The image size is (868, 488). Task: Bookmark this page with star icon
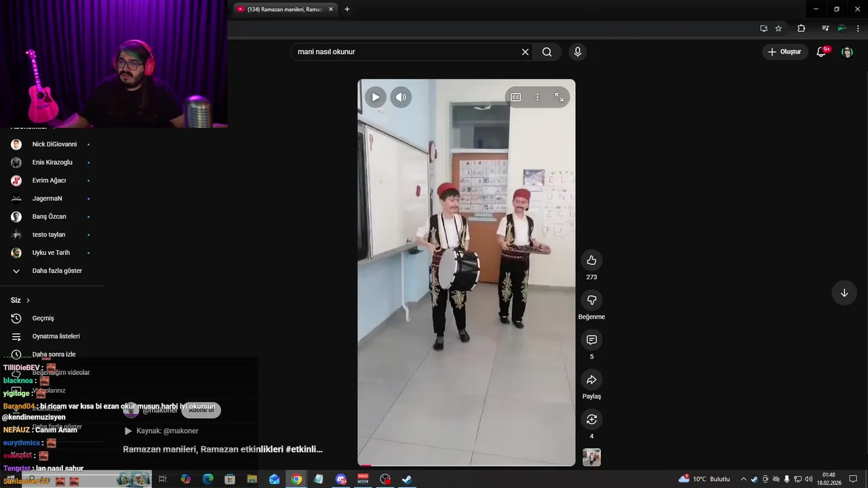tap(778, 28)
